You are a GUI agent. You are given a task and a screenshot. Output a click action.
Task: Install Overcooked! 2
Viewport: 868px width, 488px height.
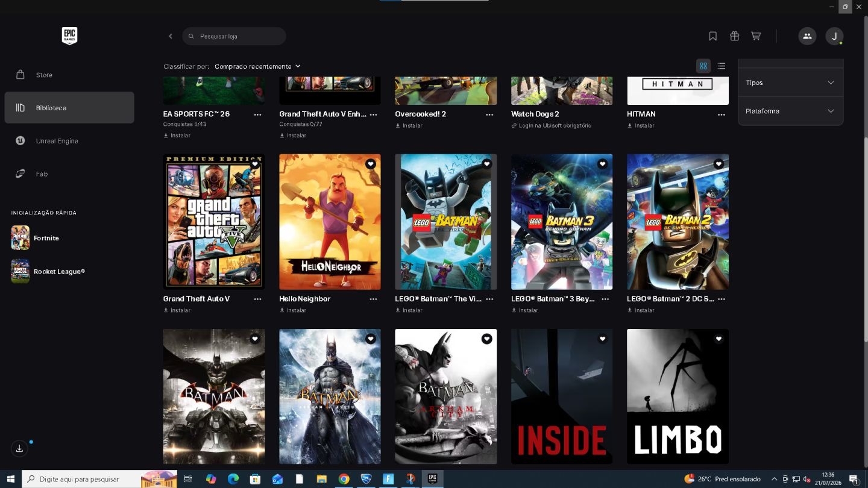click(x=409, y=126)
